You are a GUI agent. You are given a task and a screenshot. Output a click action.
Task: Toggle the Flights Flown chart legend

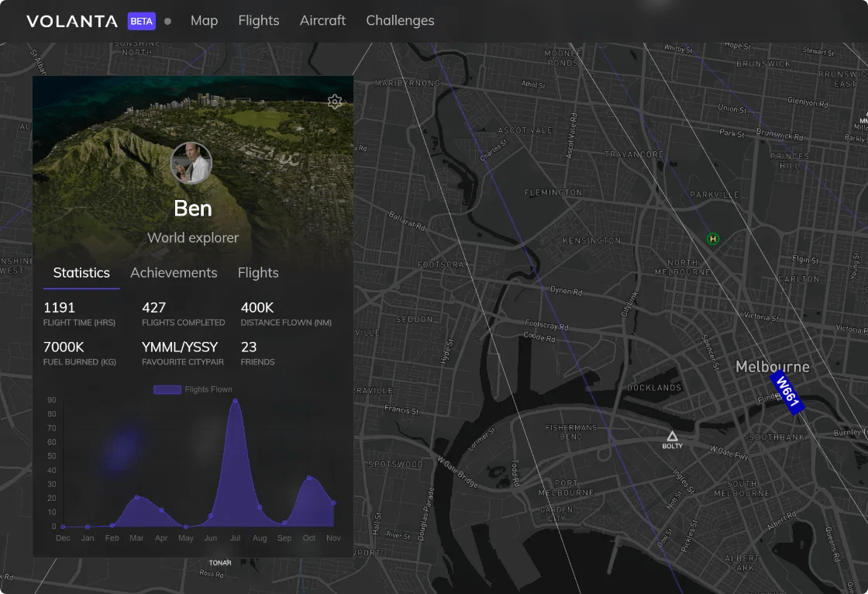pyautogui.click(x=192, y=389)
